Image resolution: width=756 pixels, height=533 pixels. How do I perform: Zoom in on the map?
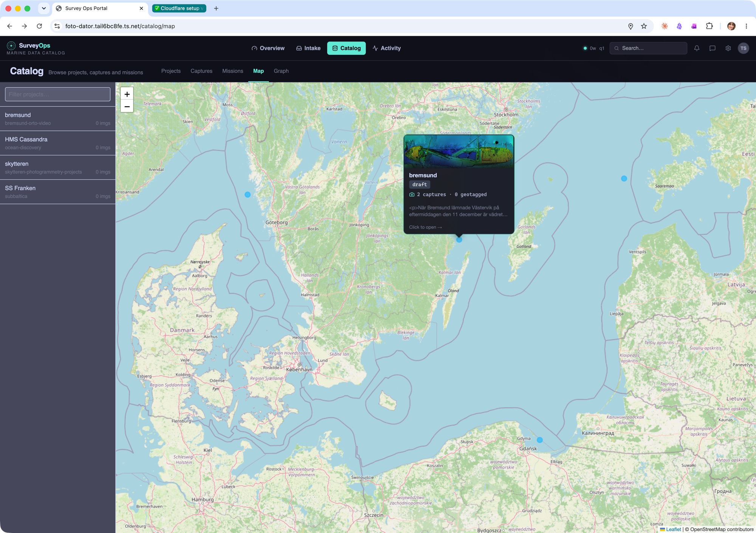(x=127, y=94)
